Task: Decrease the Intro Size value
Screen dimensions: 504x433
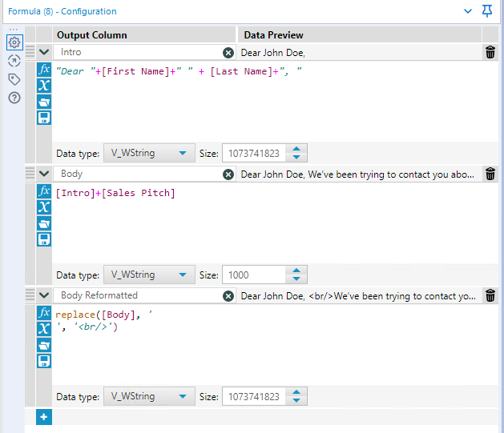Action: point(296,158)
